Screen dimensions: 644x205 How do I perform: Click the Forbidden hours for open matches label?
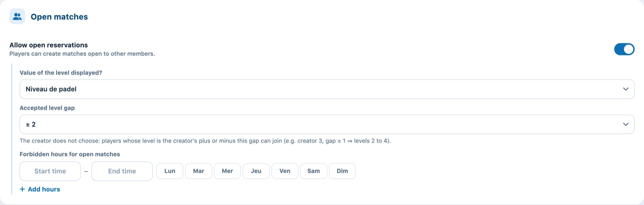coord(70,154)
